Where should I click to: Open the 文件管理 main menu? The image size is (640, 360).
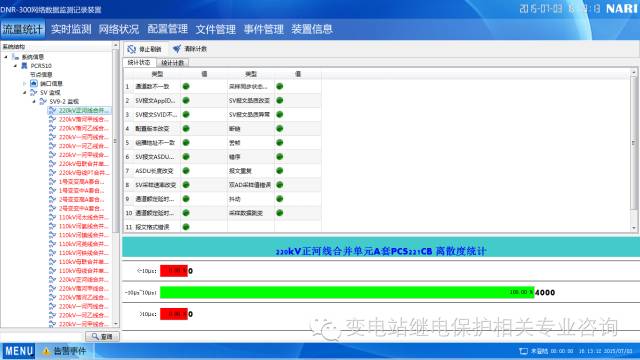[216, 29]
